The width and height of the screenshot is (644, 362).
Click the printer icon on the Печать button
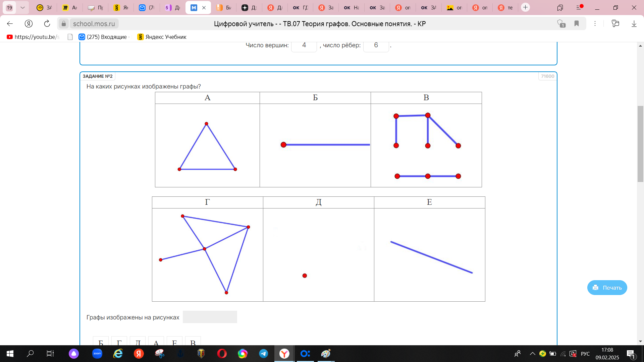595,288
